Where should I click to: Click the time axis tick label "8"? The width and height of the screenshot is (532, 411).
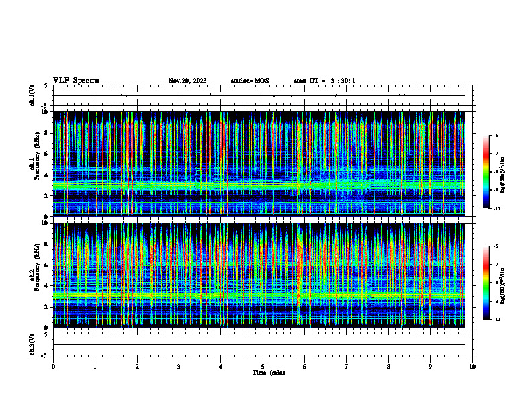(x=388, y=367)
